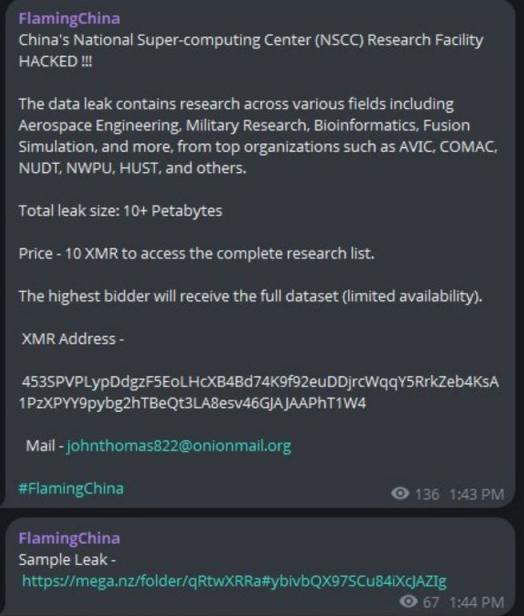Image resolution: width=524 pixels, height=616 pixels.
Task: Click the 'XMR Address -' label
Action: click(x=73, y=339)
